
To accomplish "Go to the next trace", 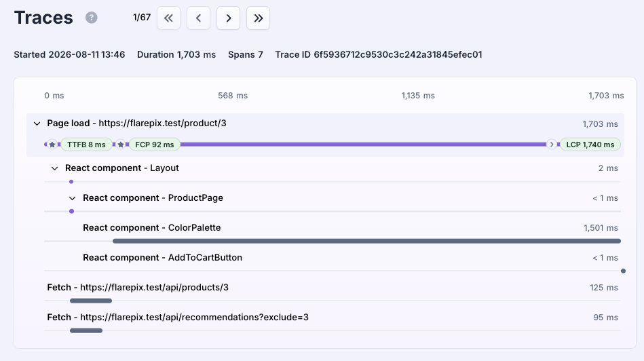I will point(229,18).
